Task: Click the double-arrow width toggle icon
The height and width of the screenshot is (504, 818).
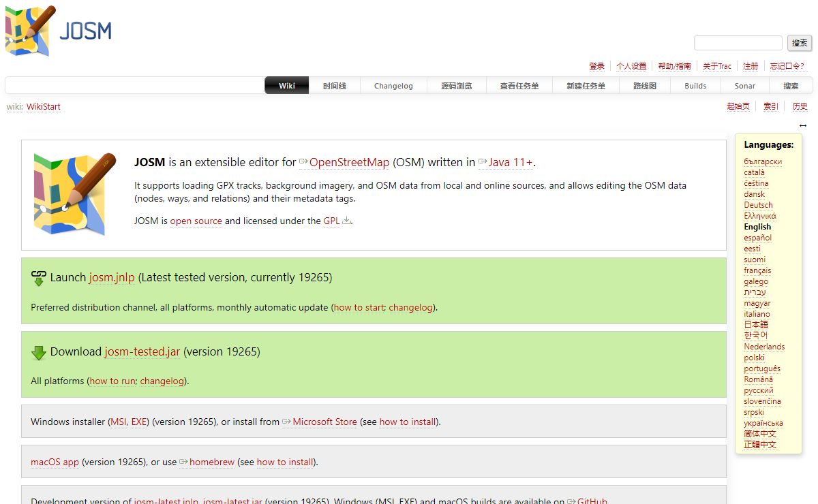Action: pos(803,125)
